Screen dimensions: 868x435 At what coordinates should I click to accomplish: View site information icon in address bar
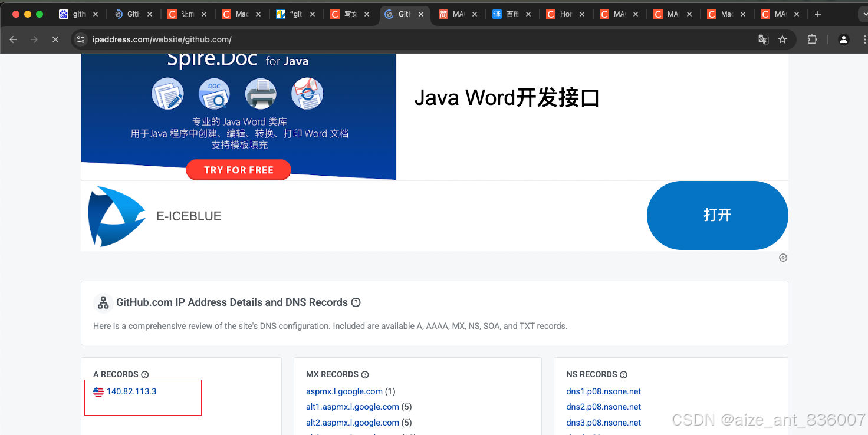click(x=81, y=39)
